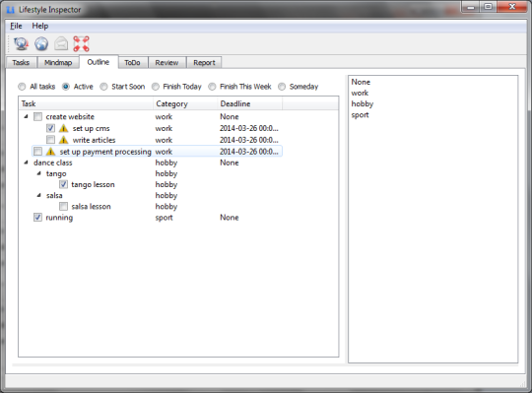
Task: Open the File menu
Action: point(16,26)
